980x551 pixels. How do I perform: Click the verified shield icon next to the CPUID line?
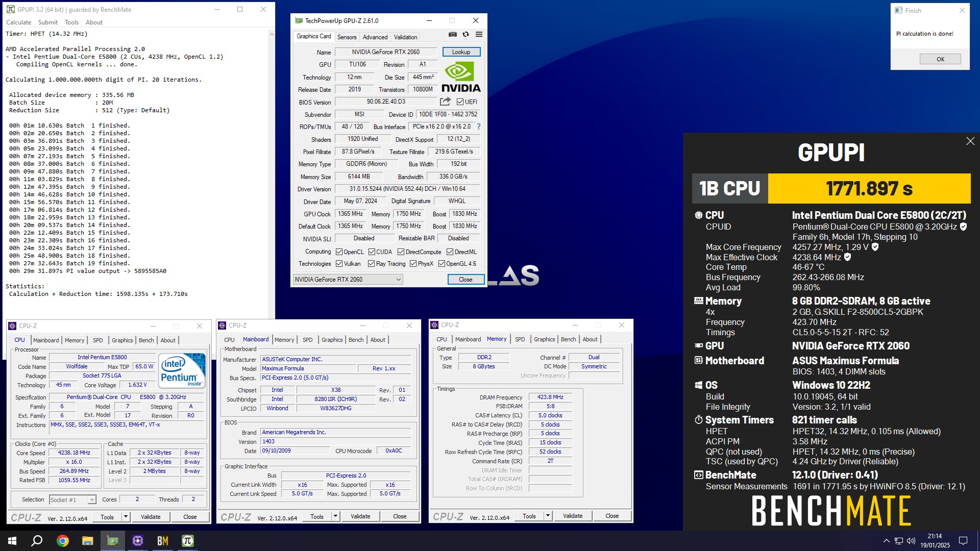click(x=963, y=227)
